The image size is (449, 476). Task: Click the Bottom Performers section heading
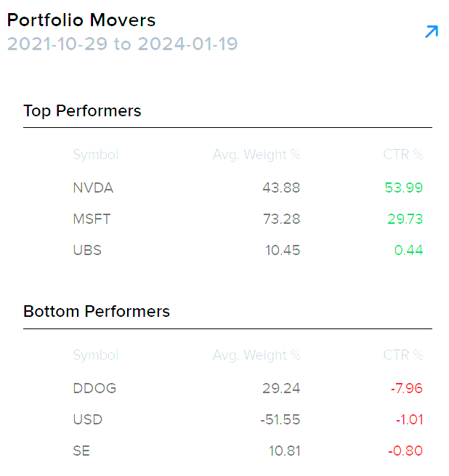point(97,312)
